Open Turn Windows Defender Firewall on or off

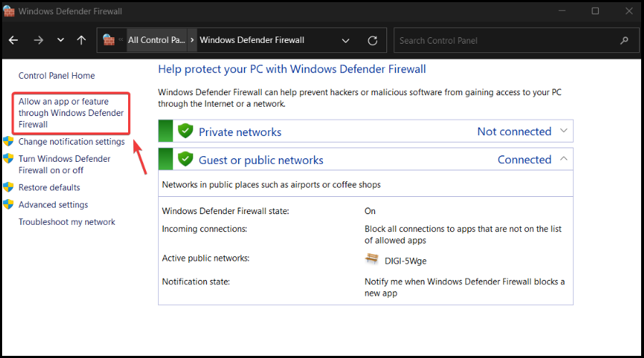coord(64,165)
